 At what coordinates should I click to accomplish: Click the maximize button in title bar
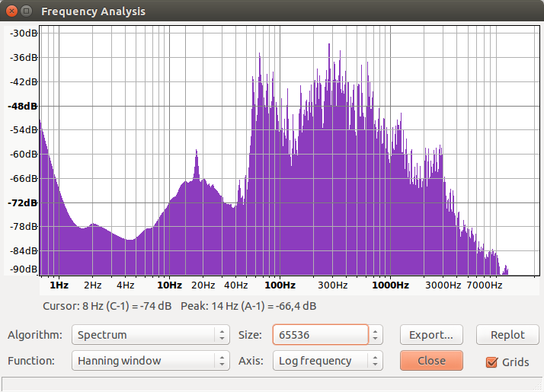click(27, 11)
